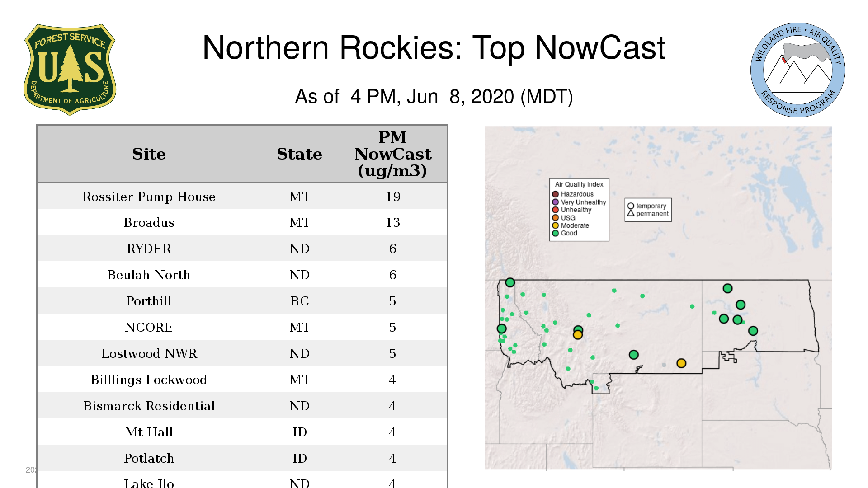The width and height of the screenshot is (868, 488).
Task: Click the State column header
Action: (x=299, y=154)
